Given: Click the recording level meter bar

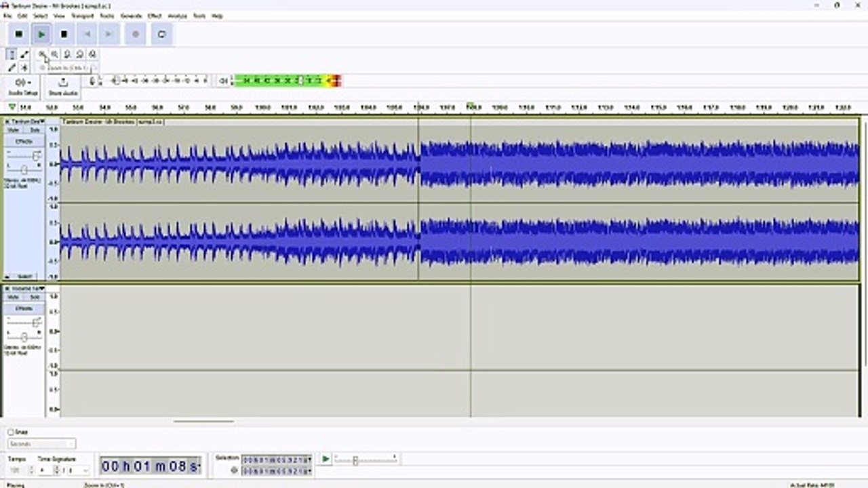Looking at the screenshot, I should [155, 81].
